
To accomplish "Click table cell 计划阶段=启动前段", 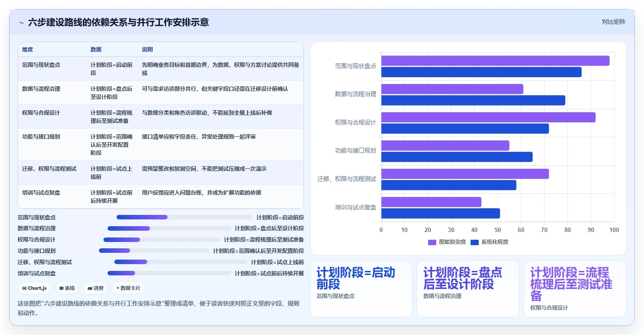I will (x=112, y=69).
